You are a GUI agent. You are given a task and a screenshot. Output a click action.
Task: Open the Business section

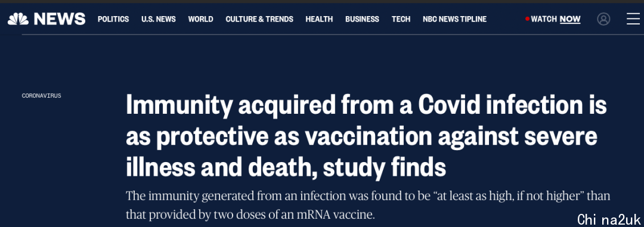pos(363,19)
